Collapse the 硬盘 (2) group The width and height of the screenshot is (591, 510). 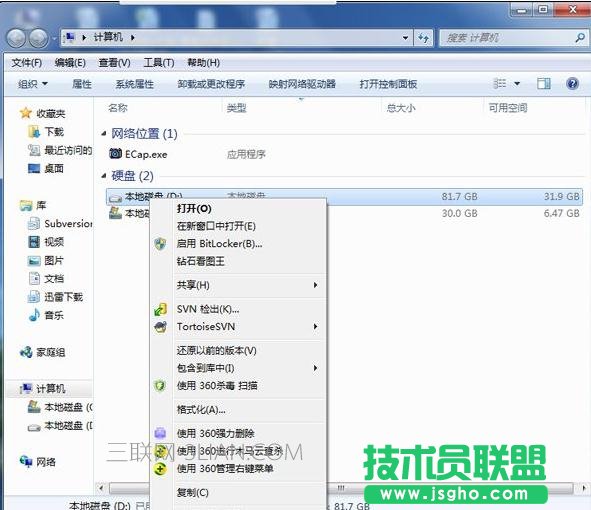[104, 176]
